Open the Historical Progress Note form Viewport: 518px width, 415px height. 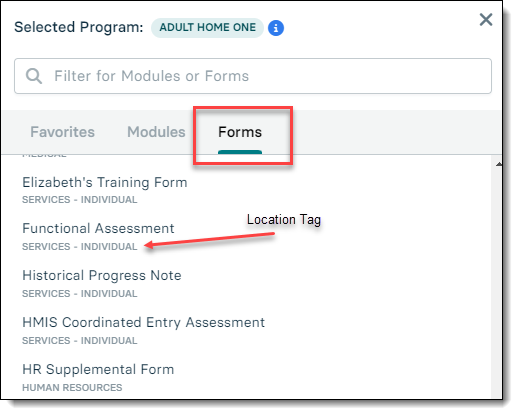tap(102, 276)
